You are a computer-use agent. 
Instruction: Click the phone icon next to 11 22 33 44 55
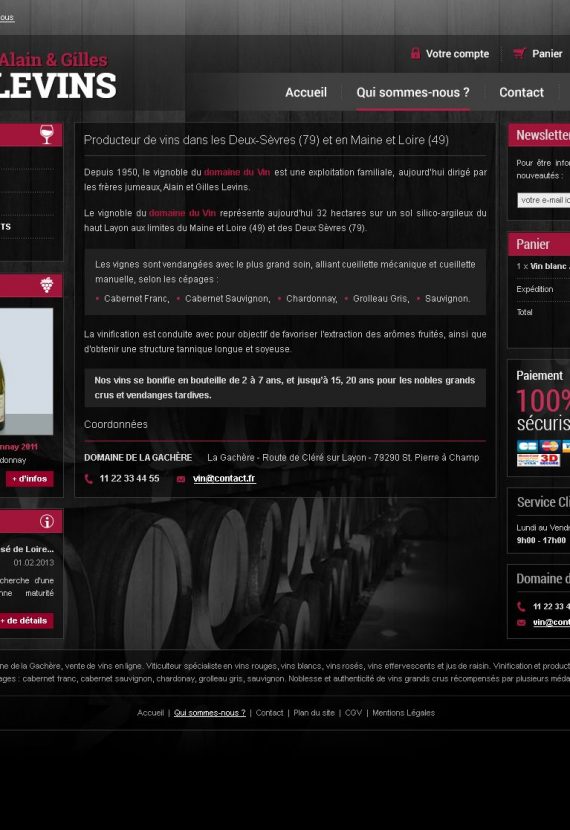(88, 479)
